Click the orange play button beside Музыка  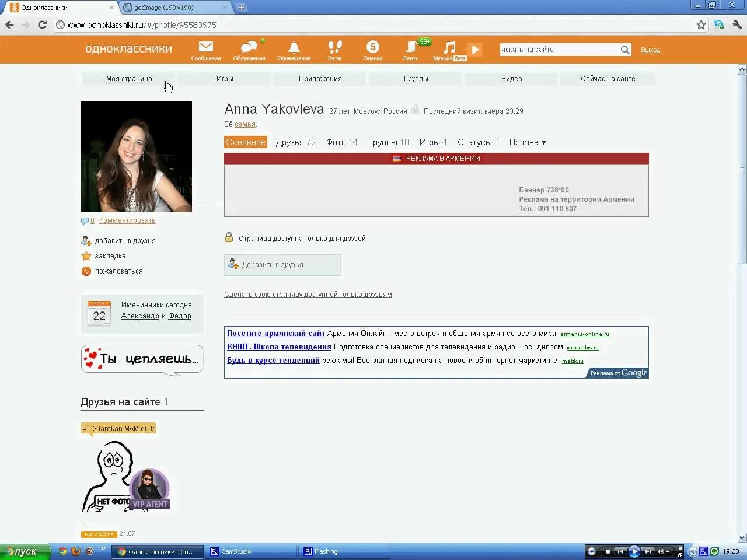click(x=475, y=50)
